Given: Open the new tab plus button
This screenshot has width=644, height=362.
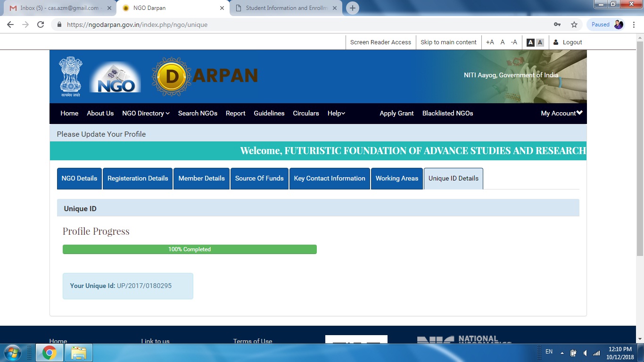Looking at the screenshot, I should (352, 8).
